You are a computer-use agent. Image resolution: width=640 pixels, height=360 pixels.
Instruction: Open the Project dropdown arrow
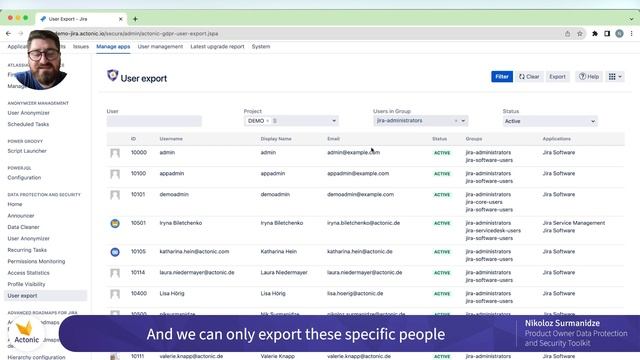click(x=334, y=121)
